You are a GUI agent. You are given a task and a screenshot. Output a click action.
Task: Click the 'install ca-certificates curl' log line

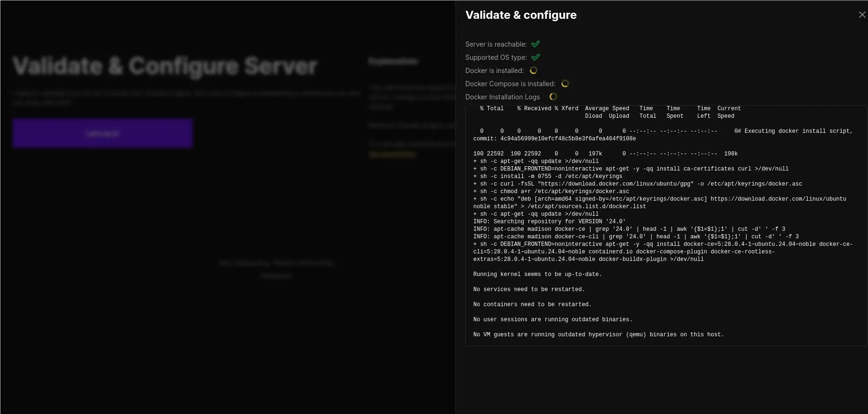[631, 169]
